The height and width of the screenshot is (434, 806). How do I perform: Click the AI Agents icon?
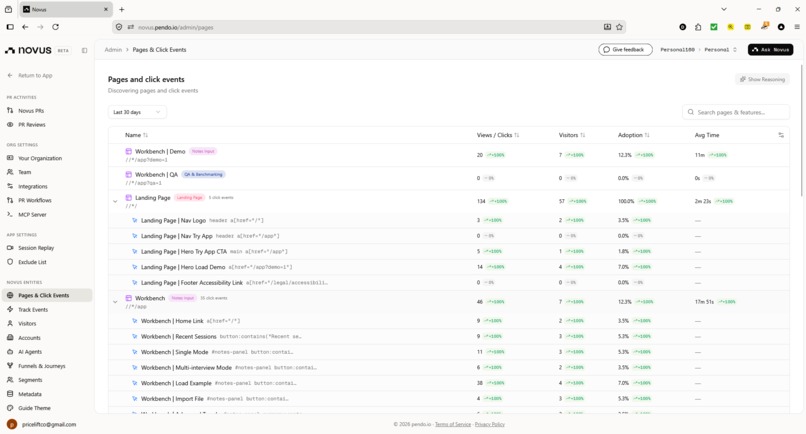point(10,352)
